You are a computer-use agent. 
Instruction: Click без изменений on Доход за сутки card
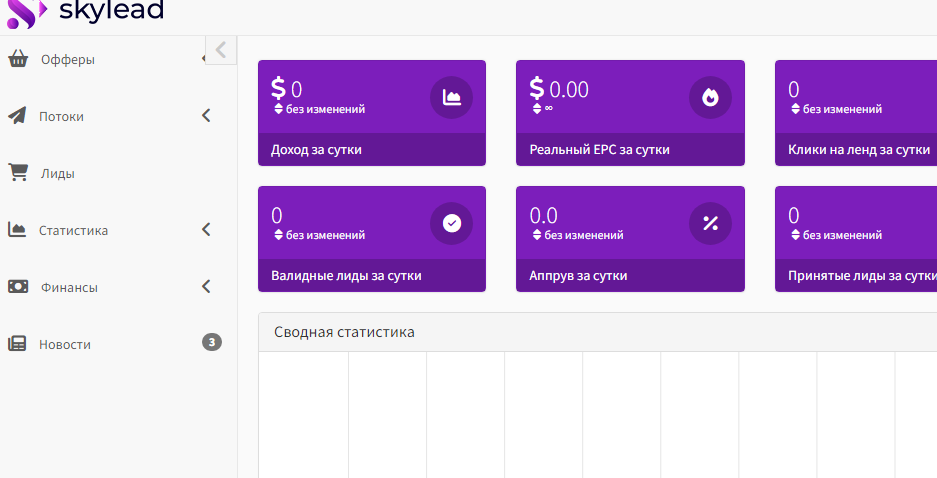(x=320, y=109)
